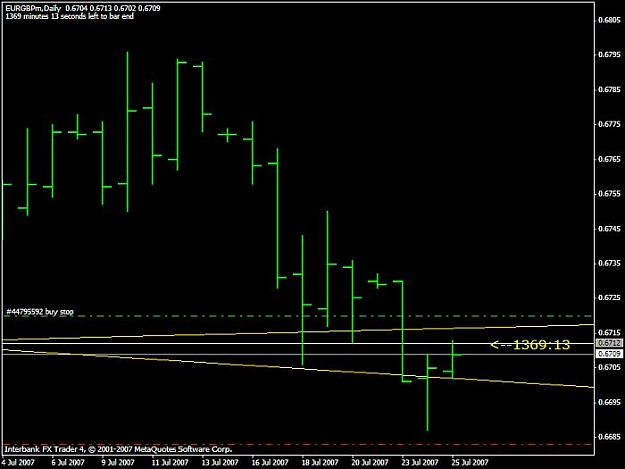
Task: Select the rising upper yellow trendline
Action: (x=298, y=332)
